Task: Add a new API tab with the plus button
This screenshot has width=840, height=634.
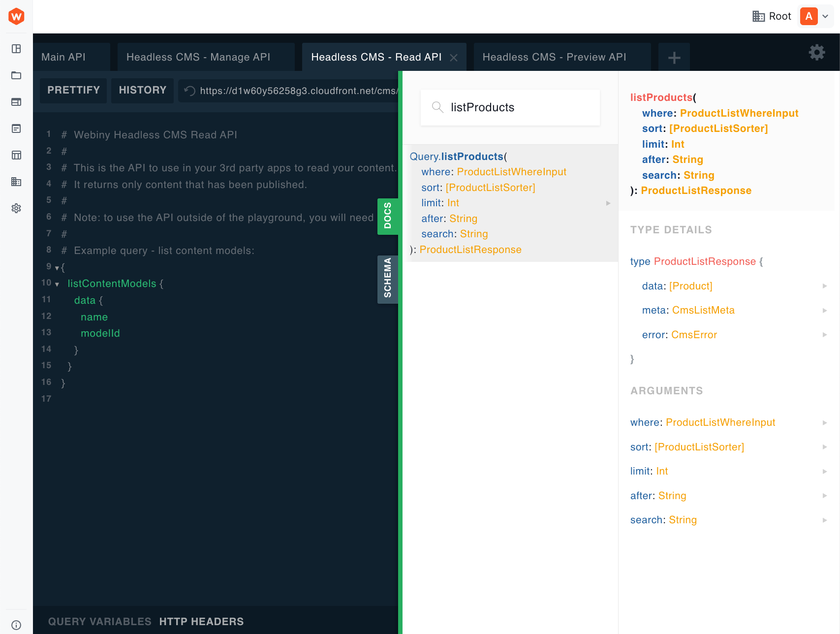Action: pos(674,57)
